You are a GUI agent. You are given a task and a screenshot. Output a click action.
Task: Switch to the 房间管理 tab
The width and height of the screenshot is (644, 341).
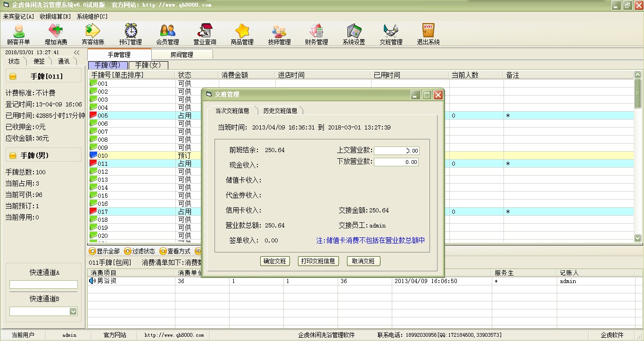click(182, 55)
